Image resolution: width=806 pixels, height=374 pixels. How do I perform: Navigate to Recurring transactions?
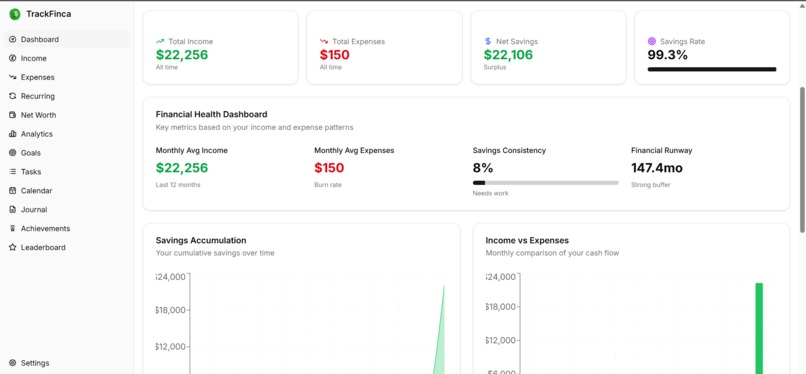(67, 96)
